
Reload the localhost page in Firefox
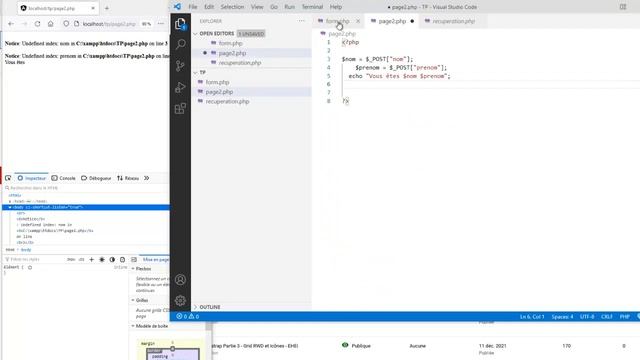(x=37, y=24)
